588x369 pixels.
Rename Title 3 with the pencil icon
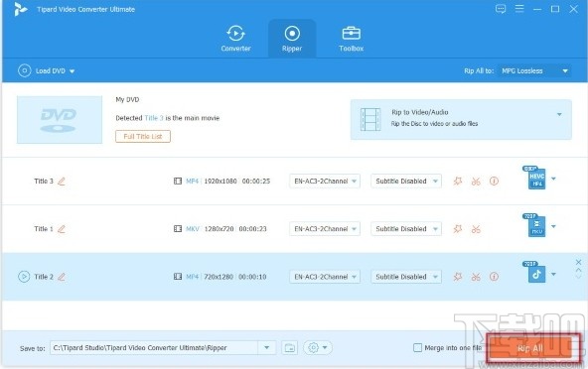pos(62,181)
